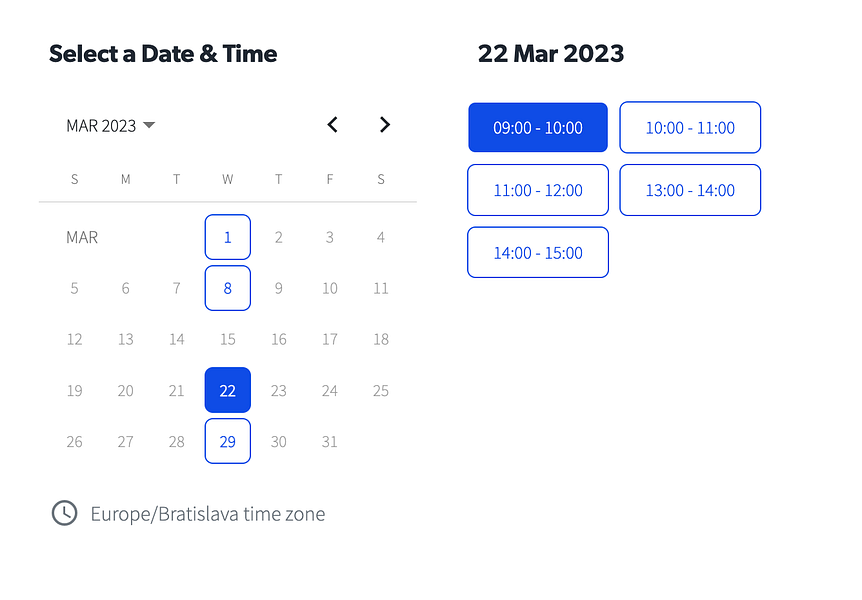Click the dropdown triangle next to MAR 2023
The image size is (862, 600).
pyautogui.click(x=149, y=125)
